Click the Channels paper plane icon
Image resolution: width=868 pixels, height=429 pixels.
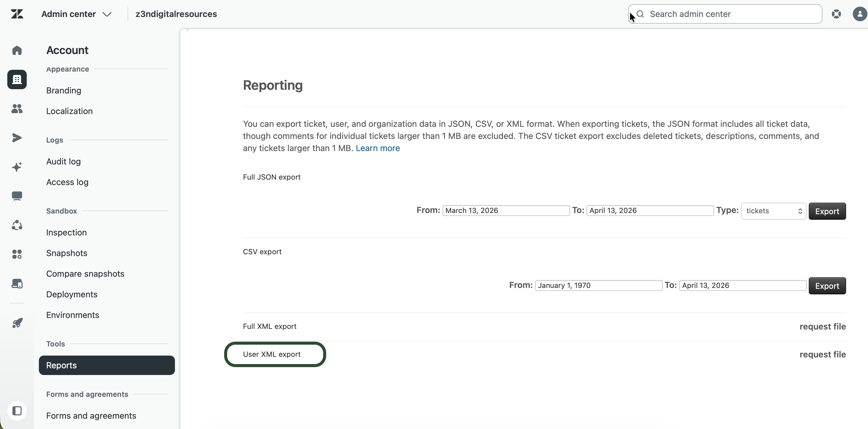(17, 138)
